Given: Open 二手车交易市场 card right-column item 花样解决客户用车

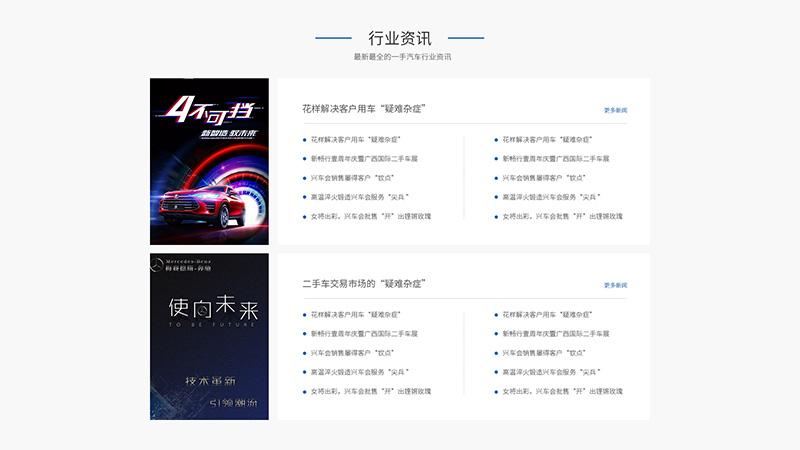Looking at the screenshot, I should (547, 315).
